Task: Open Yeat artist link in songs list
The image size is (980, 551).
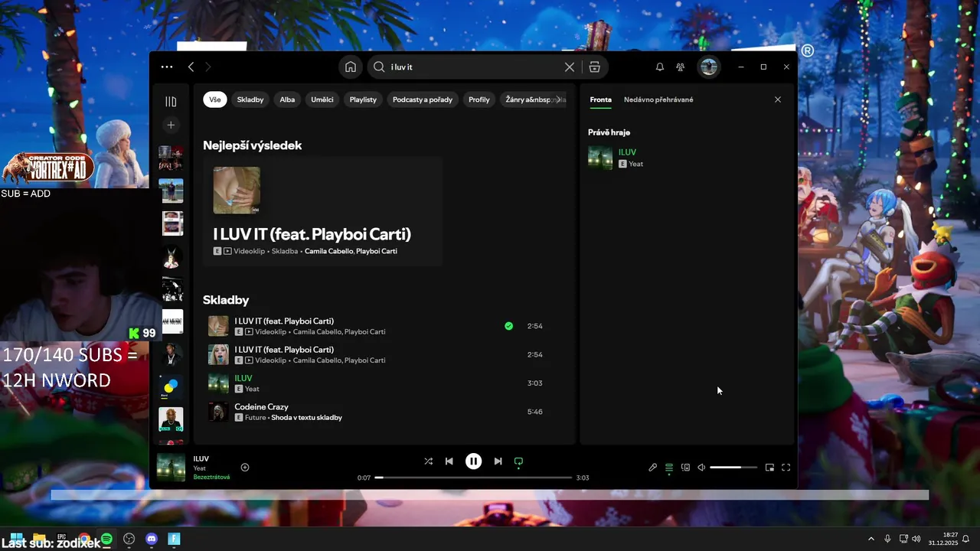Action: tap(252, 389)
